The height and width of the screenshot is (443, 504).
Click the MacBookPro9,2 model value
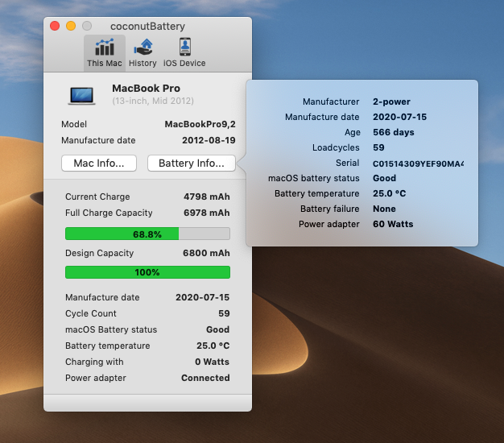[x=200, y=124]
